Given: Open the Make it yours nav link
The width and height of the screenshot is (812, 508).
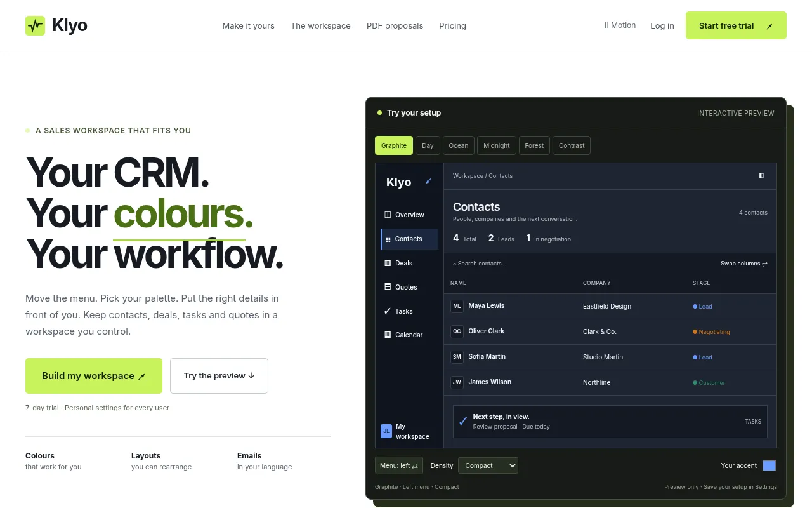Looking at the screenshot, I should click(249, 25).
